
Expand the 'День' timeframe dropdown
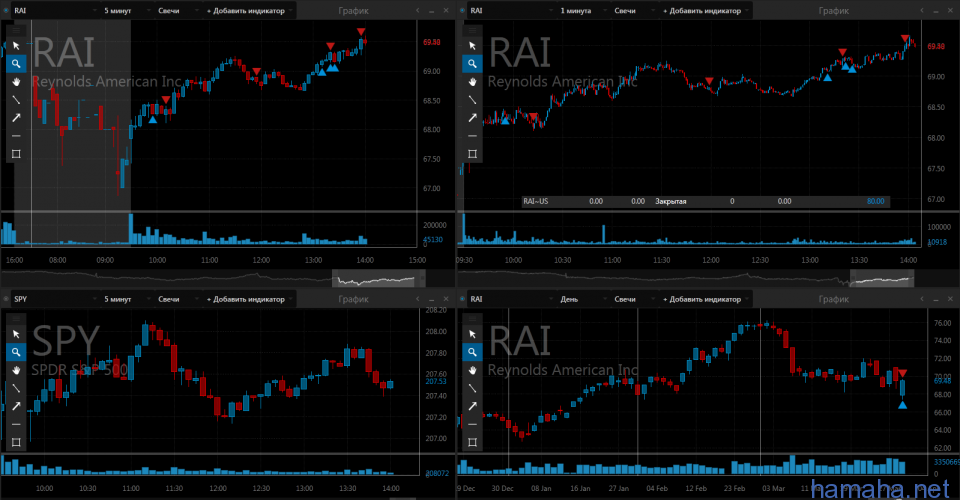(x=580, y=299)
